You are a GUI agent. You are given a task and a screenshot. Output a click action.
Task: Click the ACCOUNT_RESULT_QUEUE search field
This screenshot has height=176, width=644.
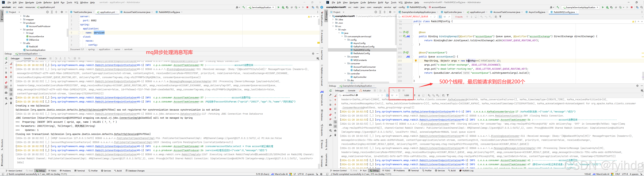point(415,17)
